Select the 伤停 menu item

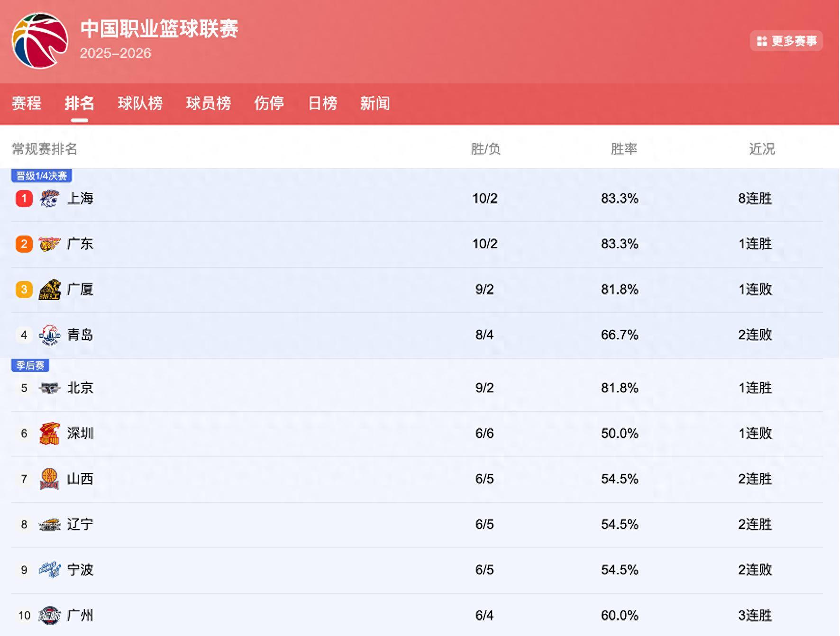click(x=269, y=104)
